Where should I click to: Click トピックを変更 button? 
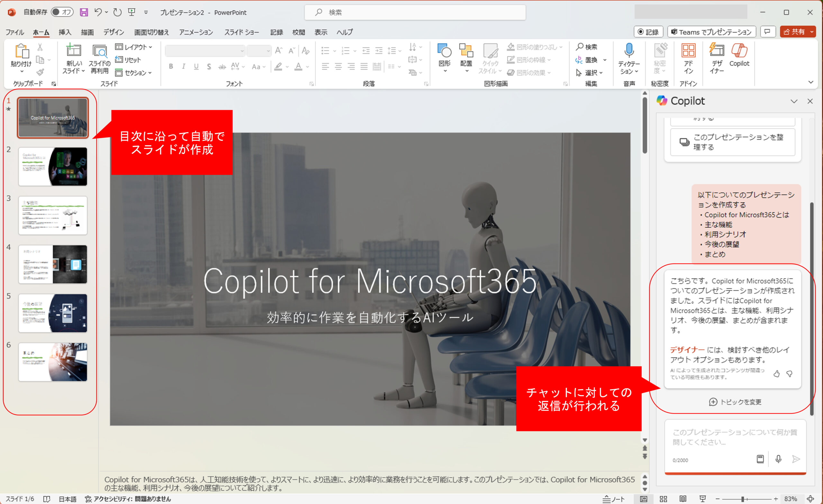click(x=735, y=402)
